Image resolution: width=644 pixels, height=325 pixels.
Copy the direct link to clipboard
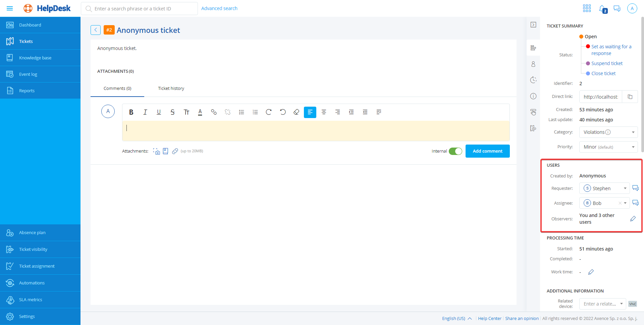(630, 97)
